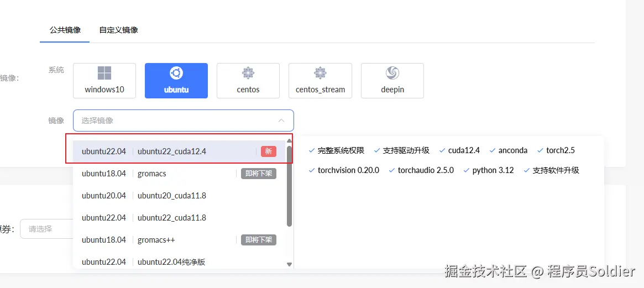The width and height of the screenshot is (644, 288).
Task: Collapse dropdown using the chevron arrow
Action: 281,121
